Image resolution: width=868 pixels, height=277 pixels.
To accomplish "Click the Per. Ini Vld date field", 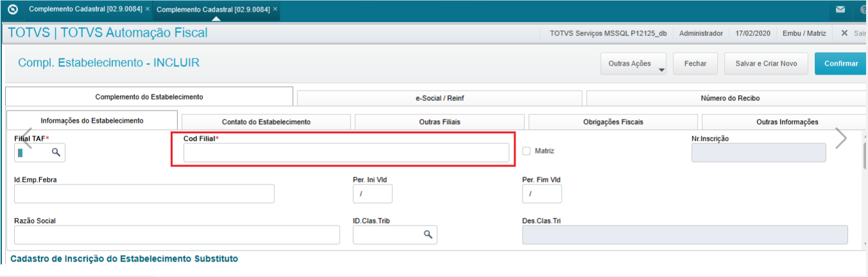I will (372, 193).
